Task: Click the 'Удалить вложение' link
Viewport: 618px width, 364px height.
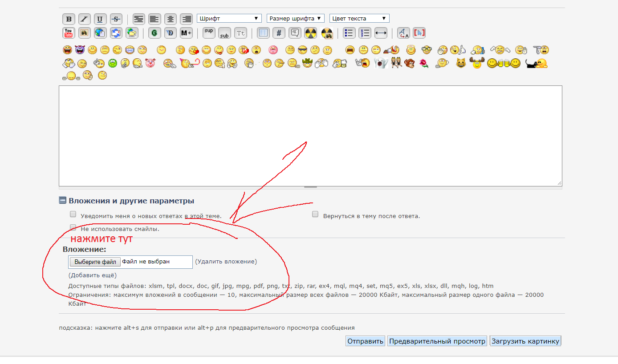Action: click(x=226, y=261)
